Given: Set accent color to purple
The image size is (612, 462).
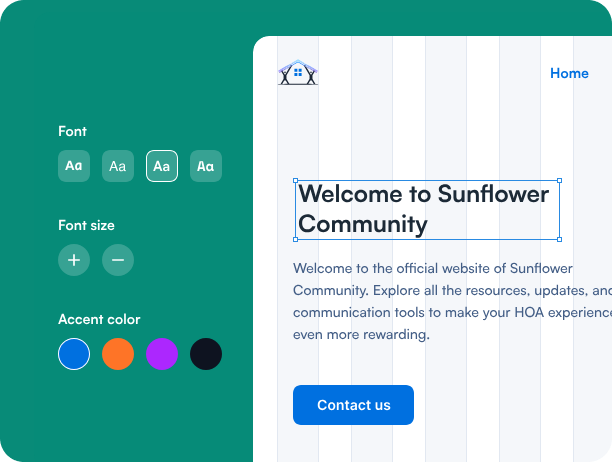Looking at the screenshot, I should pos(162,354).
